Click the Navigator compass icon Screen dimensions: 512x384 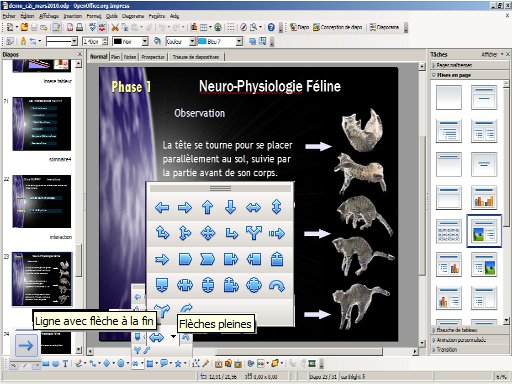point(244,27)
